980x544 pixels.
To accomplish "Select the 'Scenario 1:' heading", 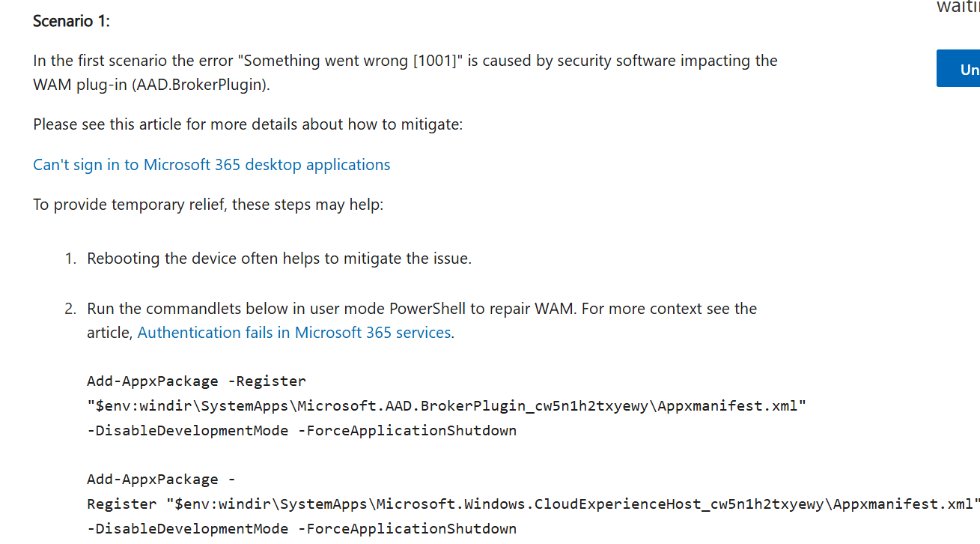I will (71, 21).
